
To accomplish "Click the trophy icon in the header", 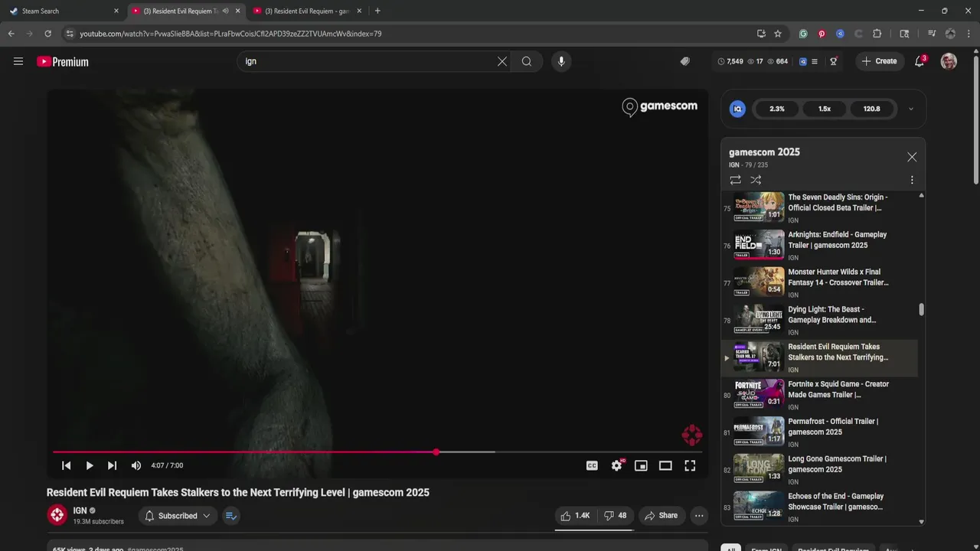I will 834,61.
